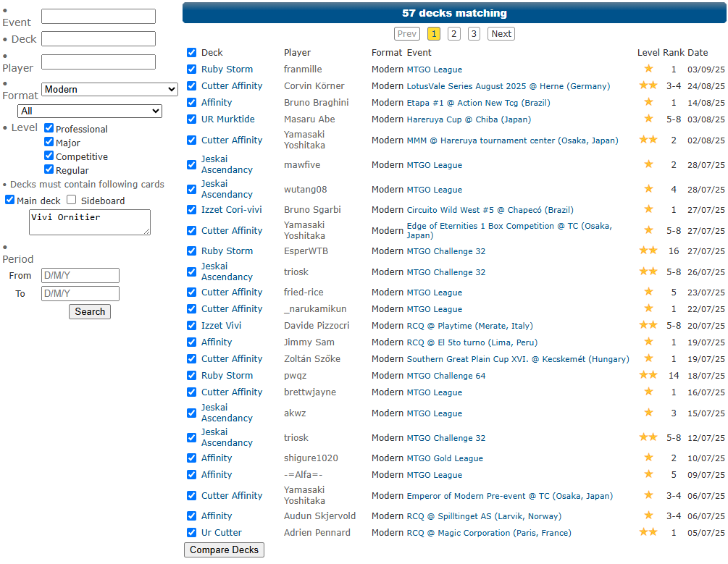Open the sub-format dropdown showing All
The width and height of the screenshot is (728, 564).
click(x=90, y=111)
